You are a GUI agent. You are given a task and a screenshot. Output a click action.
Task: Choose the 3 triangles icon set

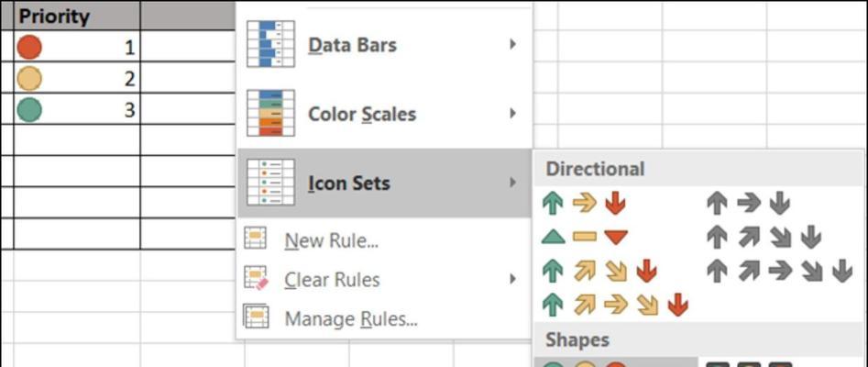(584, 238)
